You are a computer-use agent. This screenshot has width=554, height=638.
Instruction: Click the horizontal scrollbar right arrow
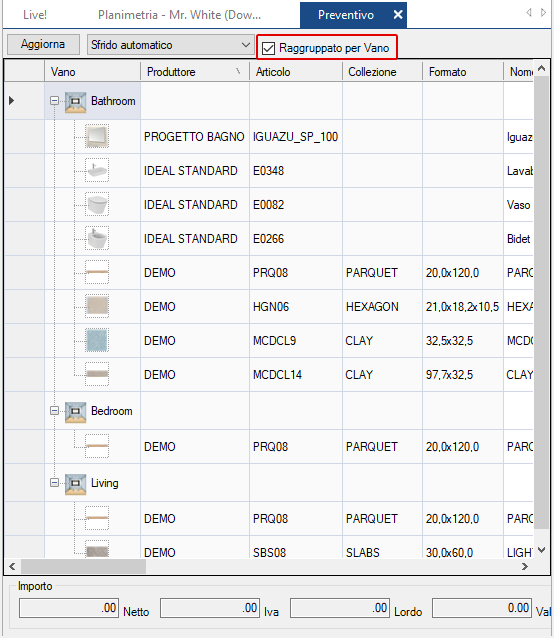525,566
